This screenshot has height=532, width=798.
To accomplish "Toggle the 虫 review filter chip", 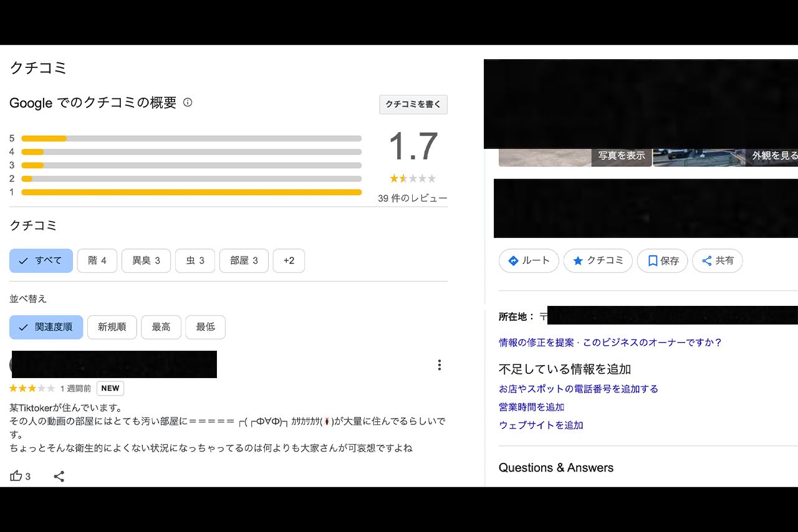I will click(x=195, y=260).
